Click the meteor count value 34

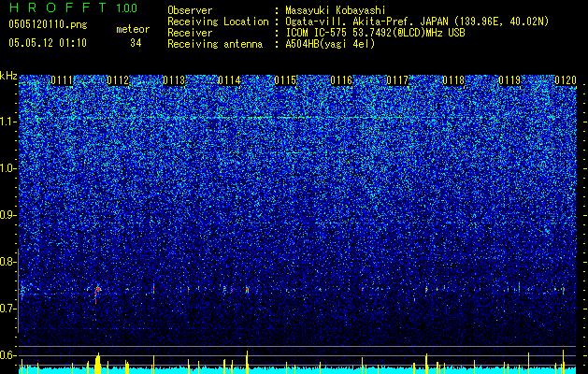point(136,43)
